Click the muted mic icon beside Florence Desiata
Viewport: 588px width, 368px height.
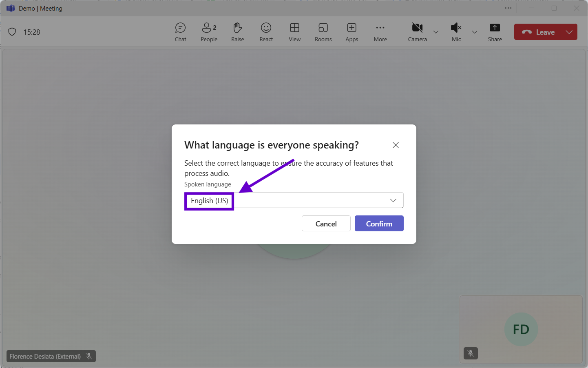point(89,356)
